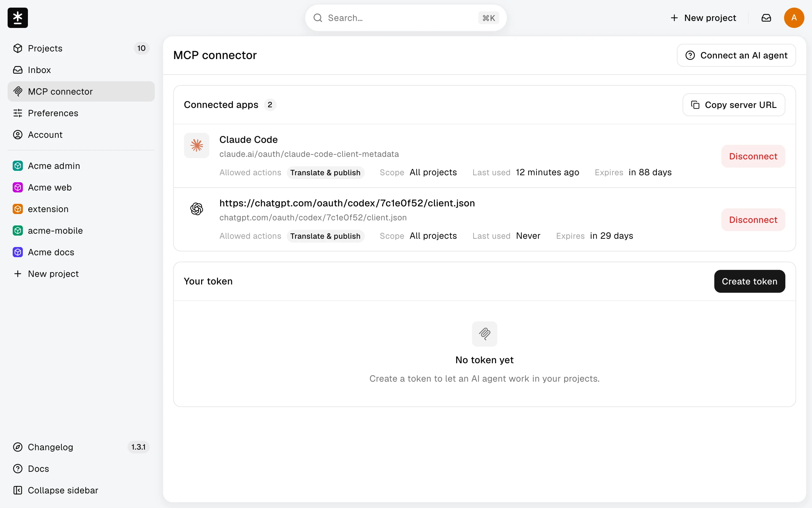Click New project in the top bar
The height and width of the screenshot is (508, 812).
coord(703,18)
